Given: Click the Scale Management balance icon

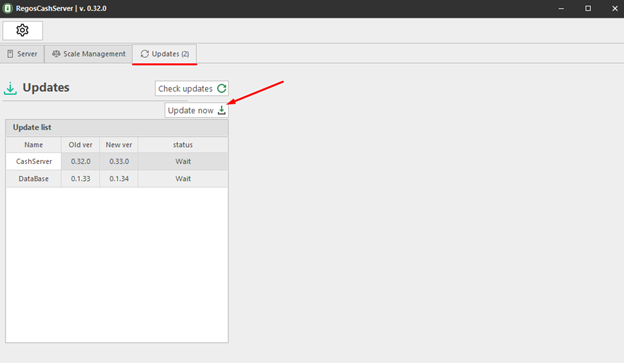Looking at the screenshot, I should [x=56, y=54].
